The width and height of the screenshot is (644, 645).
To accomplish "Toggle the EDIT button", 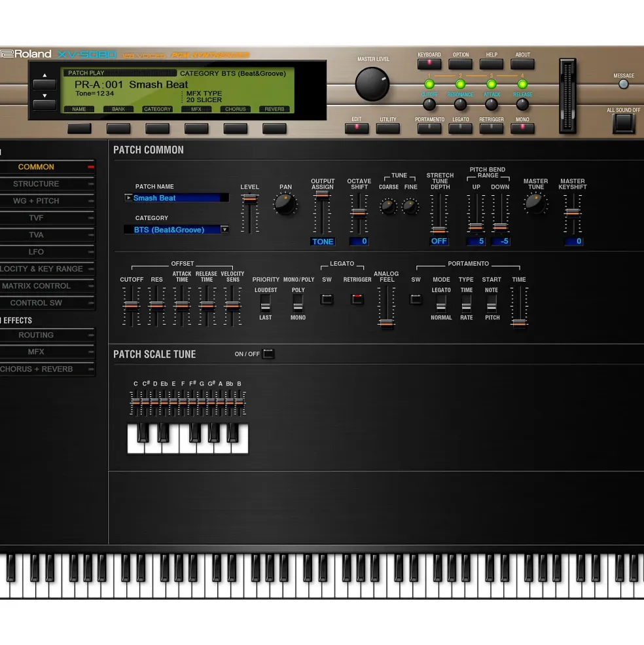I will [x=357, y=129].
